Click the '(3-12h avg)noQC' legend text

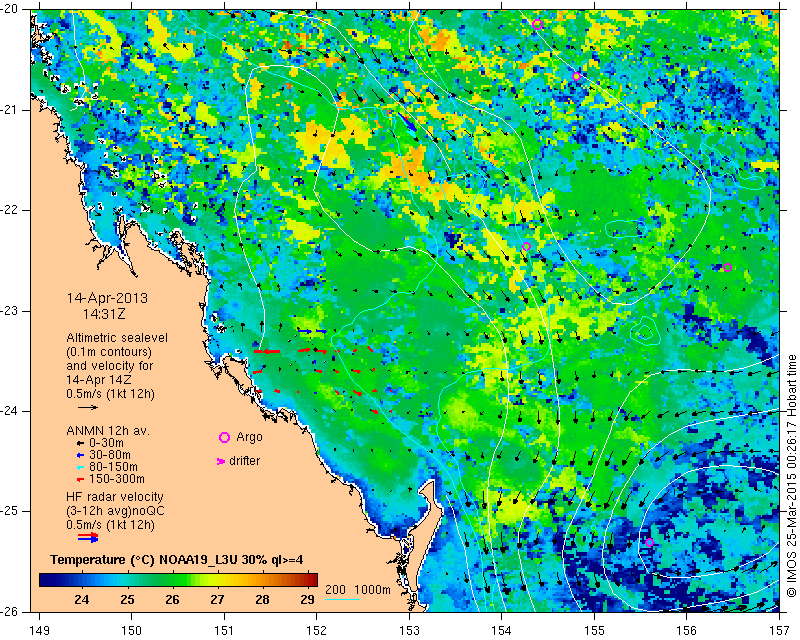click(x=115, y=511)
